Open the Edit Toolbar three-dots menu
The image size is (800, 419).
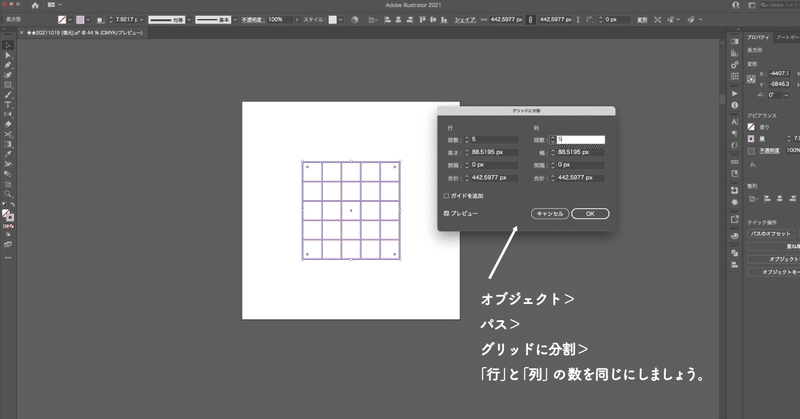click(8, 258)
